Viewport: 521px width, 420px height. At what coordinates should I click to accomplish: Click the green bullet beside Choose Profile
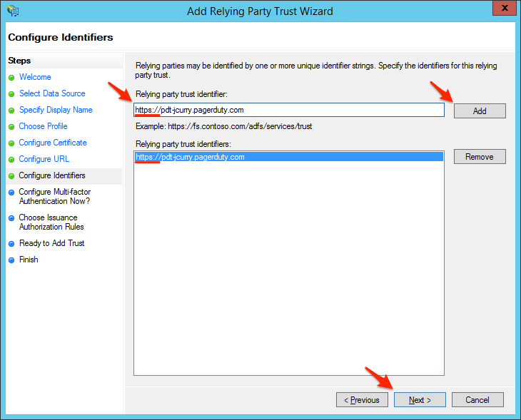coord(11,126)
